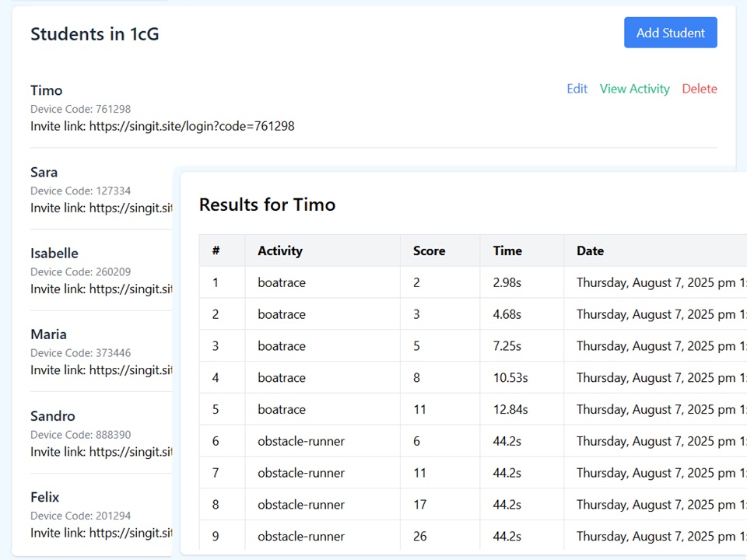The width and height of the screenshot is (747, 560).
Task: Click Sara's Device Code 127334
Action: [80, 191]
